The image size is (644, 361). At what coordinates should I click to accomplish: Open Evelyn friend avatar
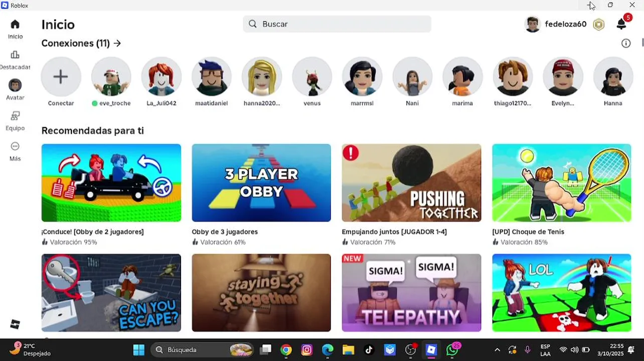[x=563, y=77]
